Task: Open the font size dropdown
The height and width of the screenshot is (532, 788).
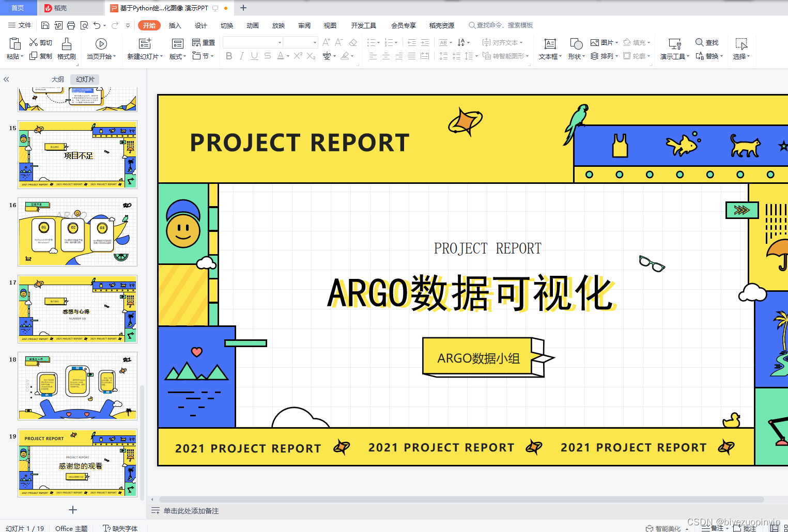Action: [315, 42]
